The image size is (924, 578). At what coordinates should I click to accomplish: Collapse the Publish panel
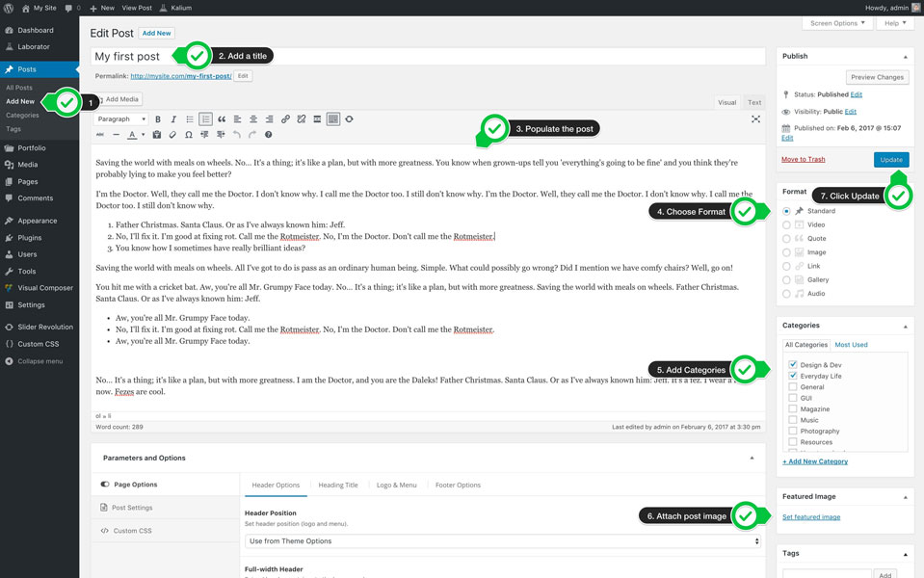[x=904, y=55]
